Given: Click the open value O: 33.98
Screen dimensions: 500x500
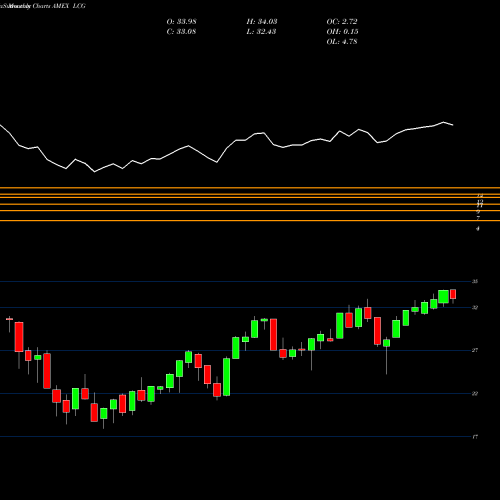Looking at the screenshot, I should (x=181, y=22).
